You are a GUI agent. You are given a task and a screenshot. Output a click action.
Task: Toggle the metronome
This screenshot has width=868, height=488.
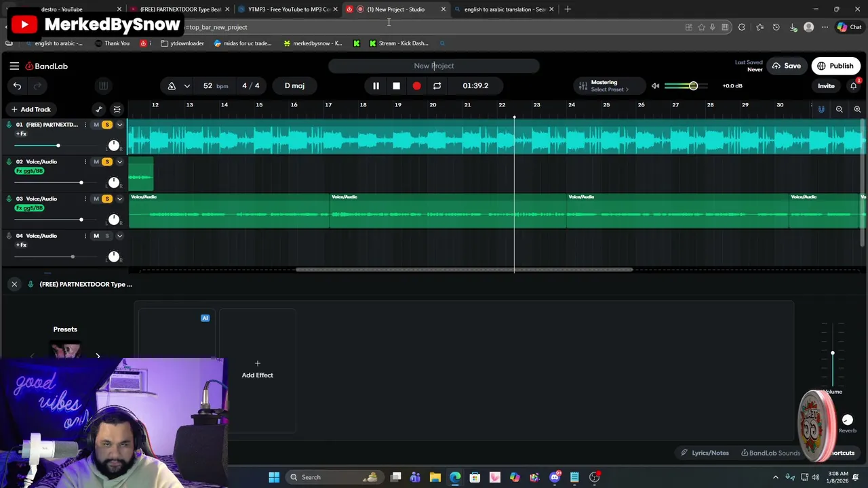(172, 85)
